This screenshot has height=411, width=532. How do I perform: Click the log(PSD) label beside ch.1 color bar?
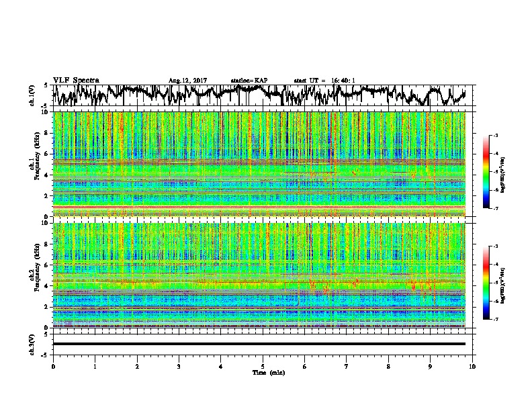(502, 175)
